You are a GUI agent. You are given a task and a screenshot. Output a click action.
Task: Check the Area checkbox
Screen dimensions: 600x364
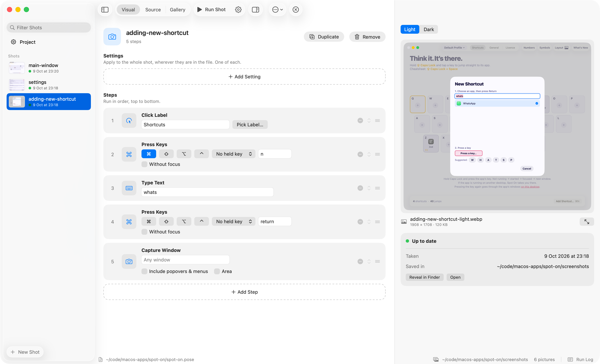point(217,271)
